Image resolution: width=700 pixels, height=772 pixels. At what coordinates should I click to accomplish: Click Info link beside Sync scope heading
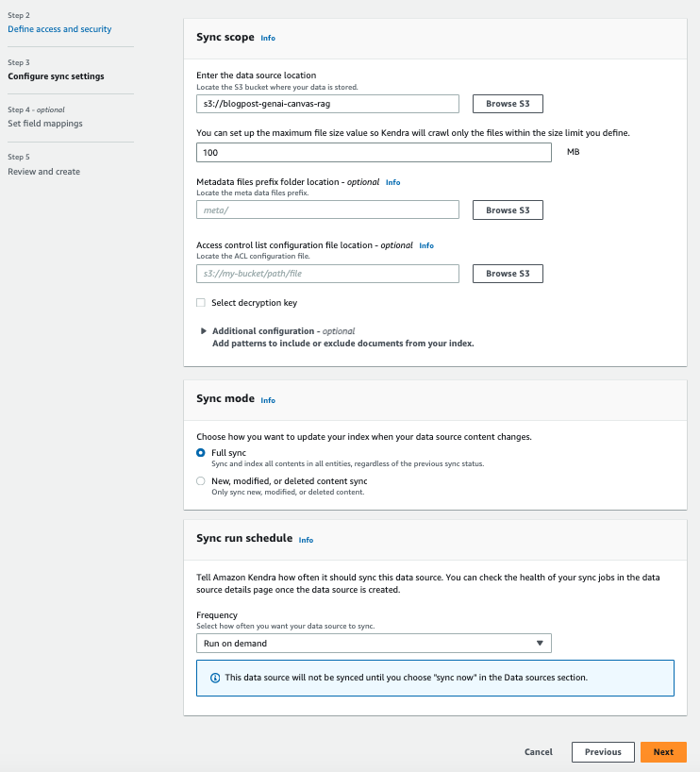pos(268,39)
